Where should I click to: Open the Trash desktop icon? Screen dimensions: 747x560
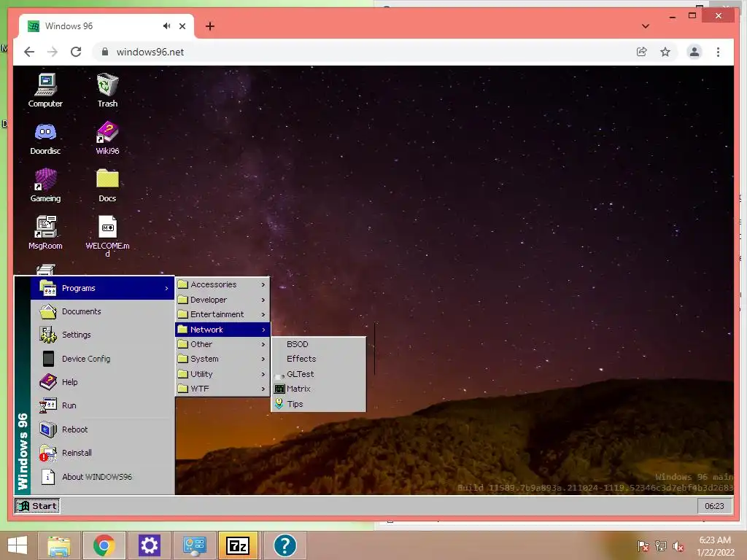[x=107, y=90]
